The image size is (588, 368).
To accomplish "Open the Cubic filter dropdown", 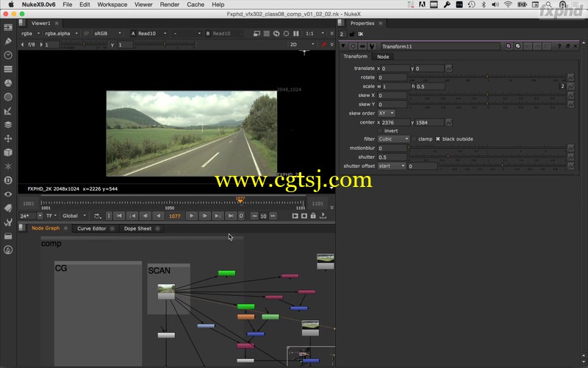I will [x=393, y=139].
